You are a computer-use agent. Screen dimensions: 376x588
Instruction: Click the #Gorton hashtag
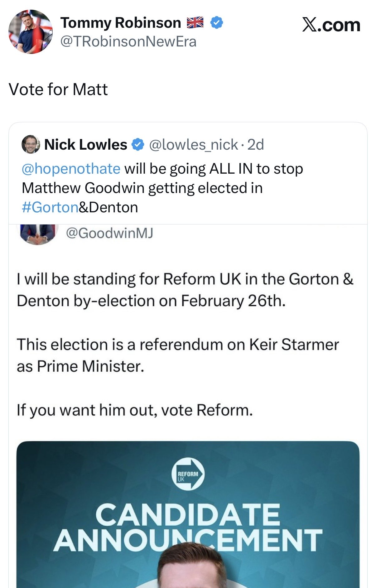tap(50, 207)
